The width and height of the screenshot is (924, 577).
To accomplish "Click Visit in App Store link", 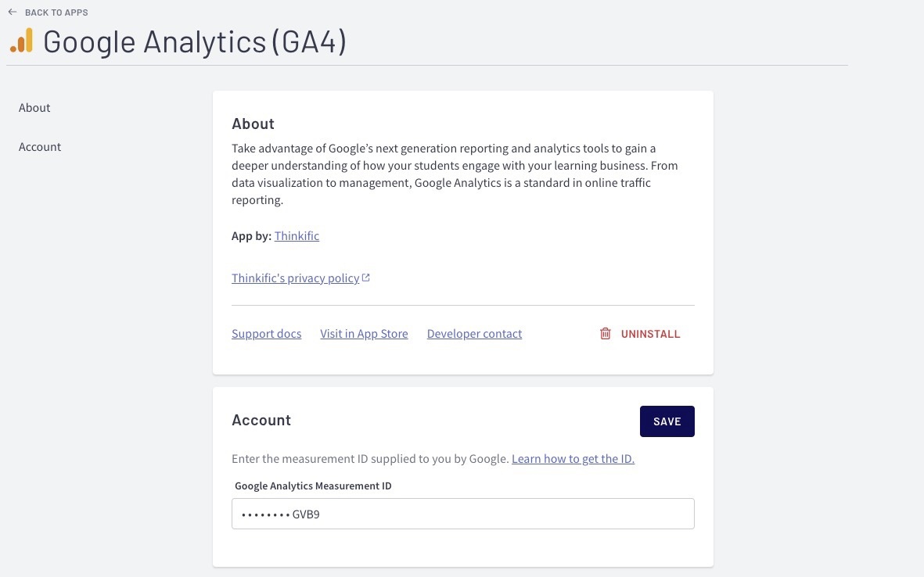I will pos(364,334).
